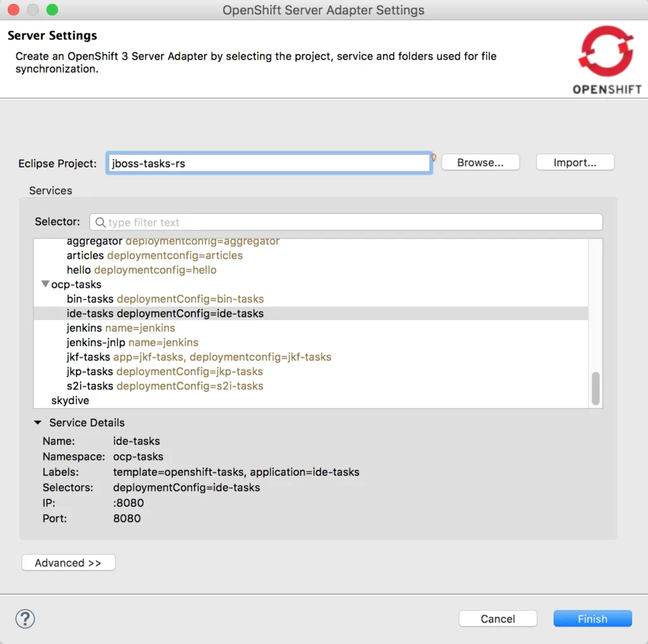Click the lightbulb hint beside the project field
The width and height of the screenshot is (648, 644).
click(x=434, y=156)
